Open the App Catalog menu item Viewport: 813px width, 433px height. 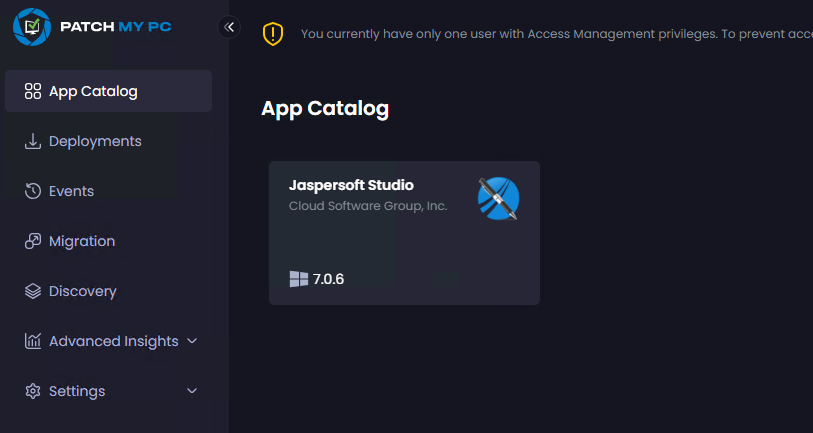click(x=108, y=91)
